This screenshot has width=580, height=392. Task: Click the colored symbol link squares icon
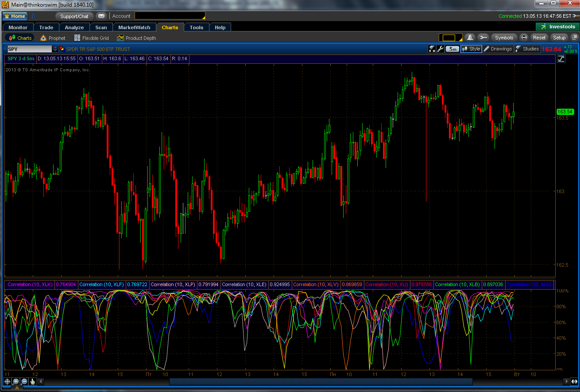coord(62,49)
